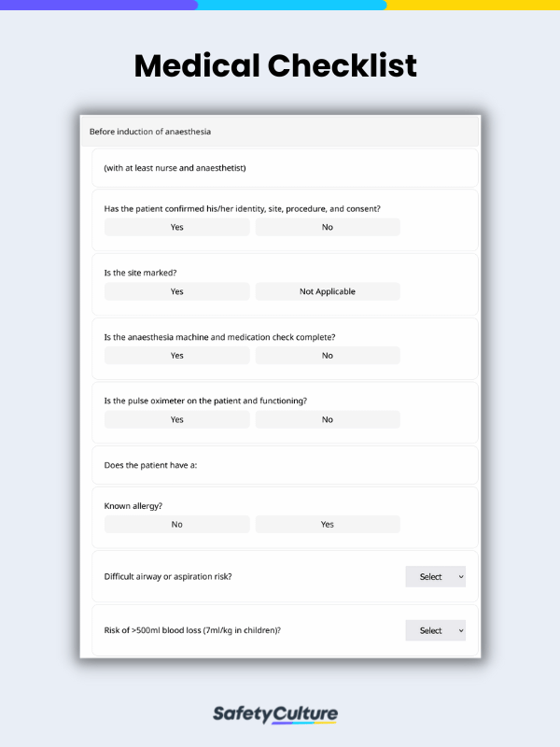Click Yes for pulse oximeter functioning
This screenshot has width=560, height=747.
click(175, 419)
